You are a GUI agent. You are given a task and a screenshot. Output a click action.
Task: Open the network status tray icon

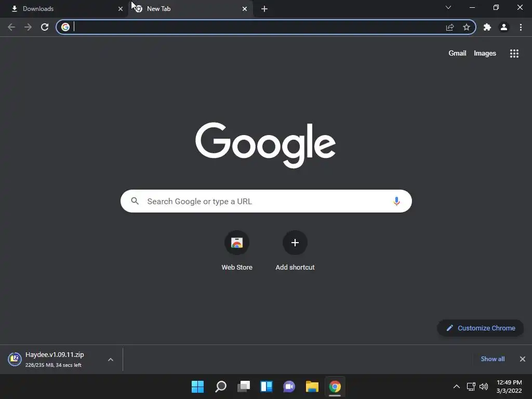pos(471,387)
